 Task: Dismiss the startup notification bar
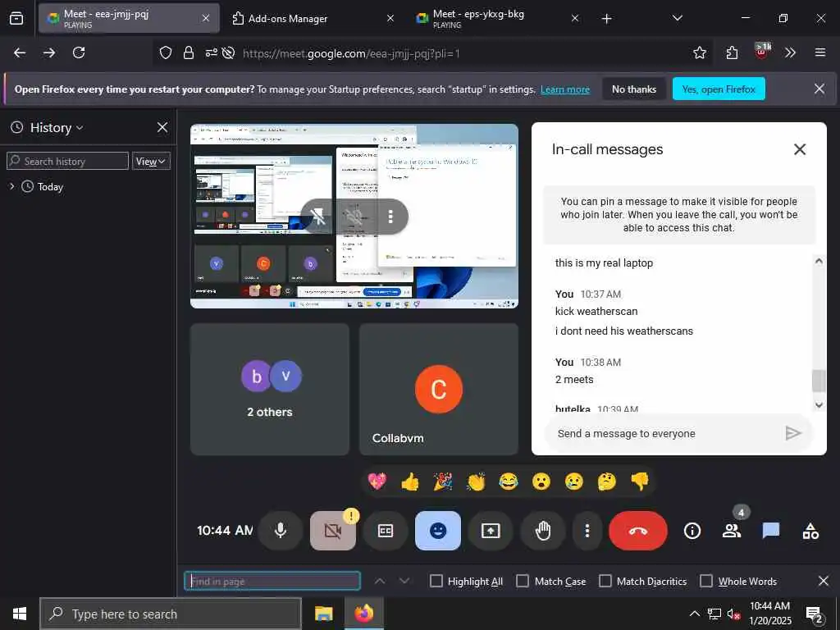click(x=819, y=89)
